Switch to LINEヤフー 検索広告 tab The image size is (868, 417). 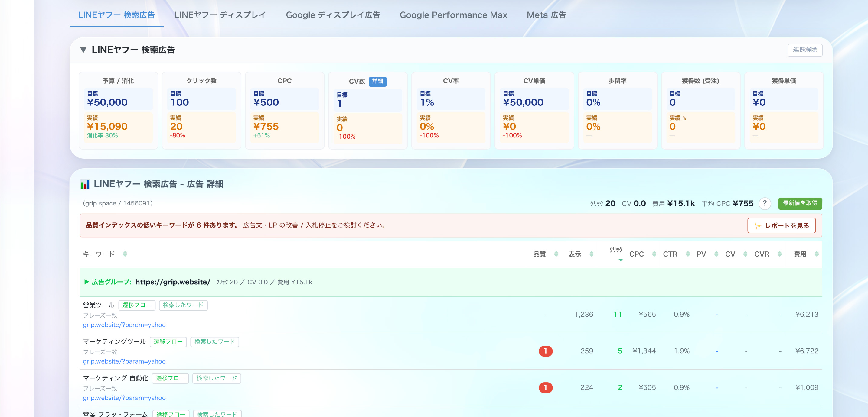pos(116,15)
